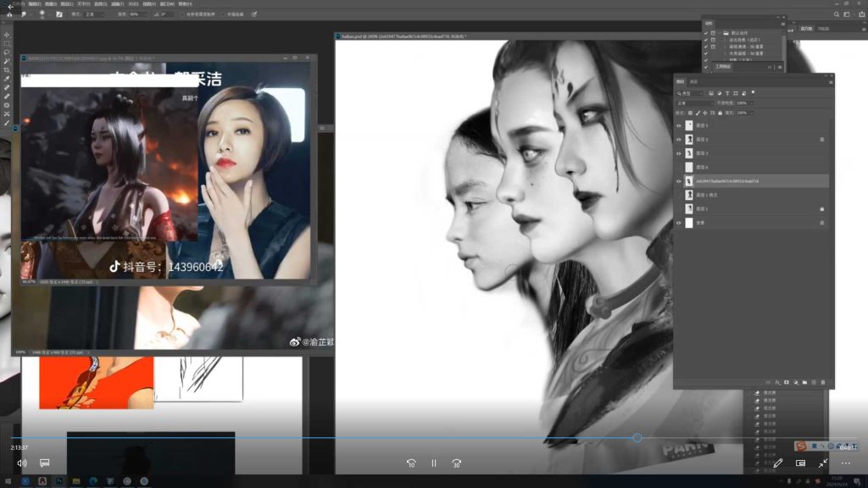Hide the second layer from top eye icon
This screenshot has width=868, height=488.
click(x=679, y=140)
